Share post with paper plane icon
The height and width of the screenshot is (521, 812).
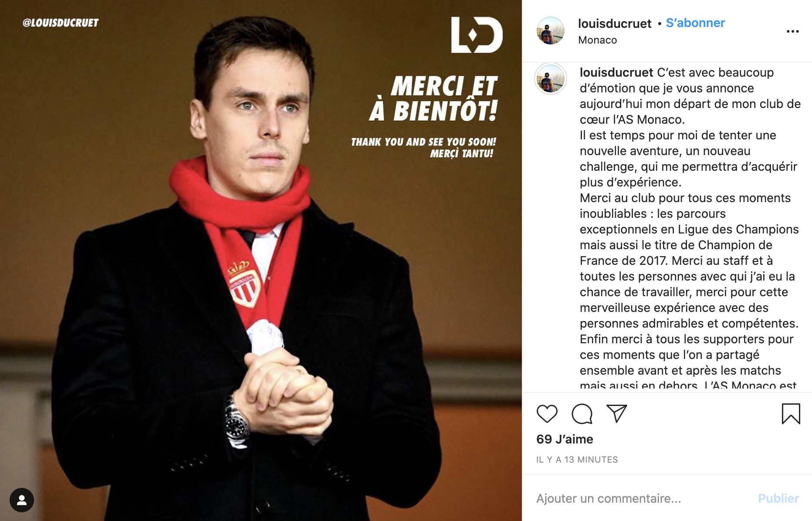click(616, 413)
